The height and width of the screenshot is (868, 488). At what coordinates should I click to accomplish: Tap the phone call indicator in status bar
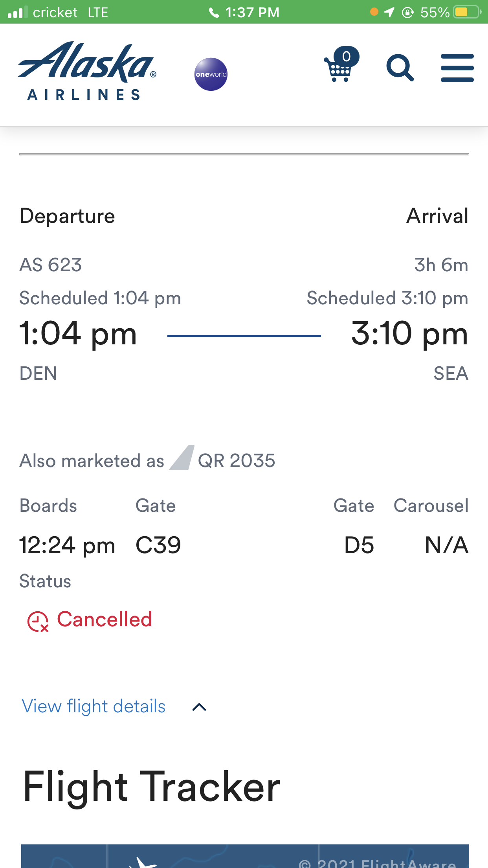point(214,13)
